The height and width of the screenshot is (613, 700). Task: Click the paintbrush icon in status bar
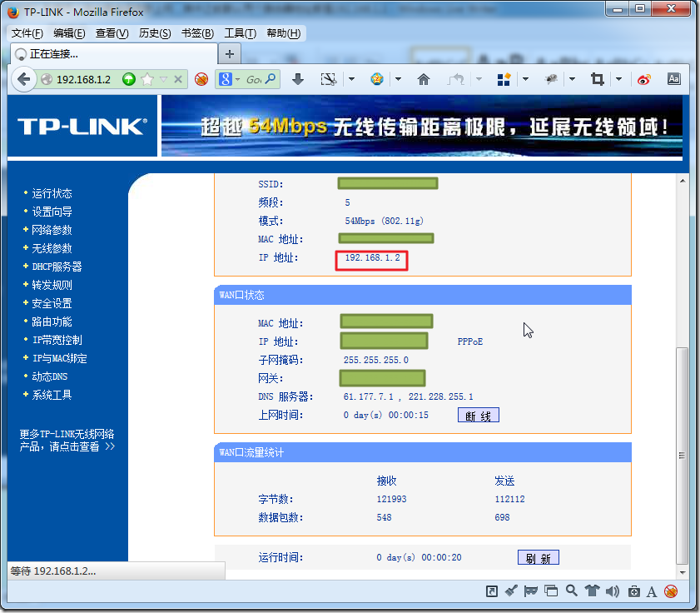coord(511,591)
